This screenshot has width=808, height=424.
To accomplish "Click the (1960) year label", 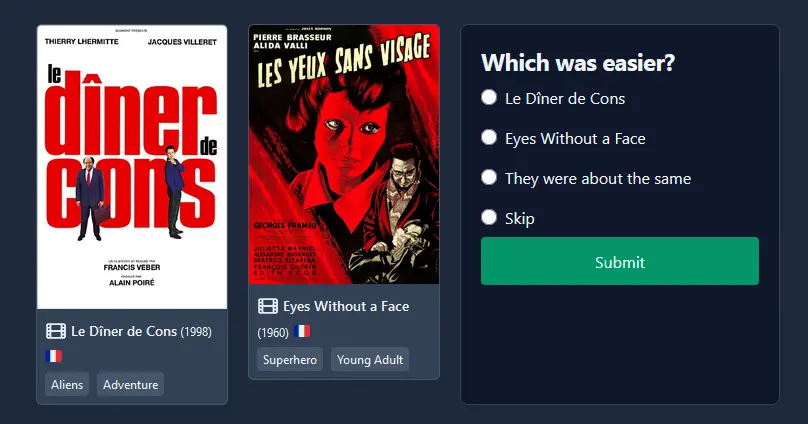I will click(x=273, y=332).
